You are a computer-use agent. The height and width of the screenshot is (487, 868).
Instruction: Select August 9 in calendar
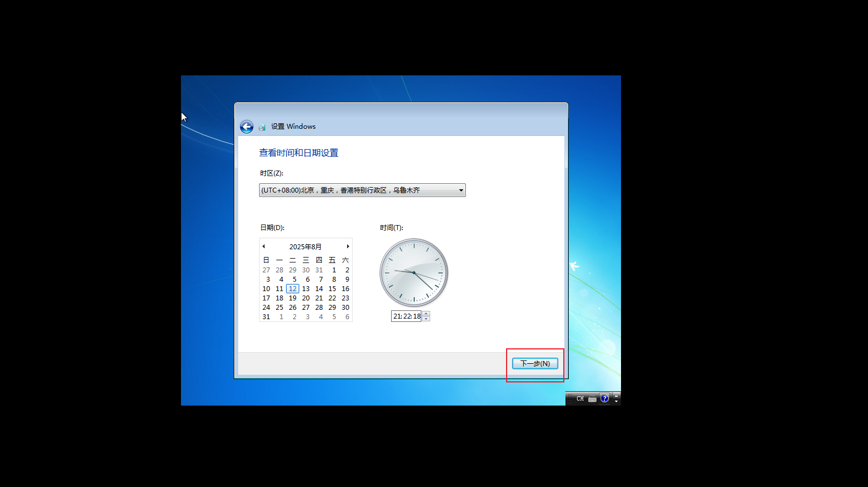pyautogui.click(x=347, y=280)
